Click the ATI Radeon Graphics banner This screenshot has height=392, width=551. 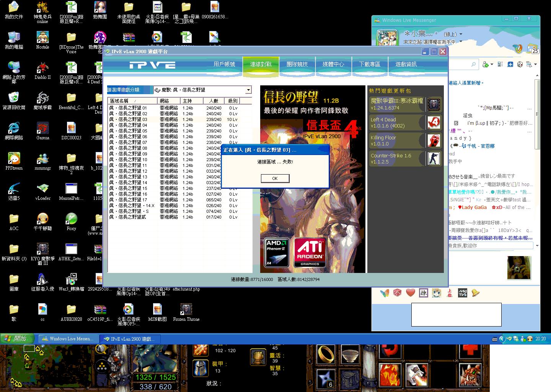pyautogui.click(x=310, y=253)
